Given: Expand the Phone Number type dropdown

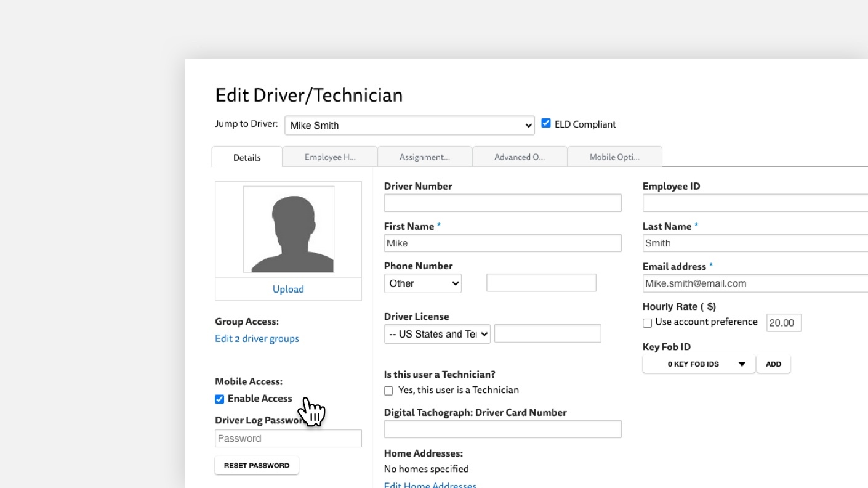Looking at the screenshot, I should click(x=422, y=283).
